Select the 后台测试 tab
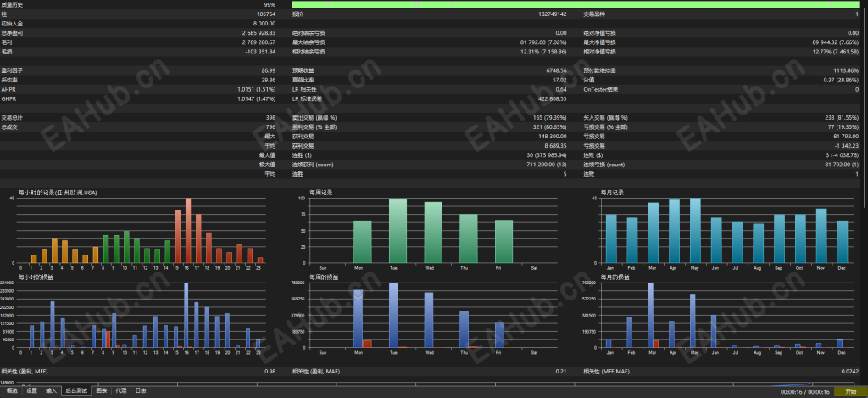This screenshot has height=398, width=868. point(76,391)
